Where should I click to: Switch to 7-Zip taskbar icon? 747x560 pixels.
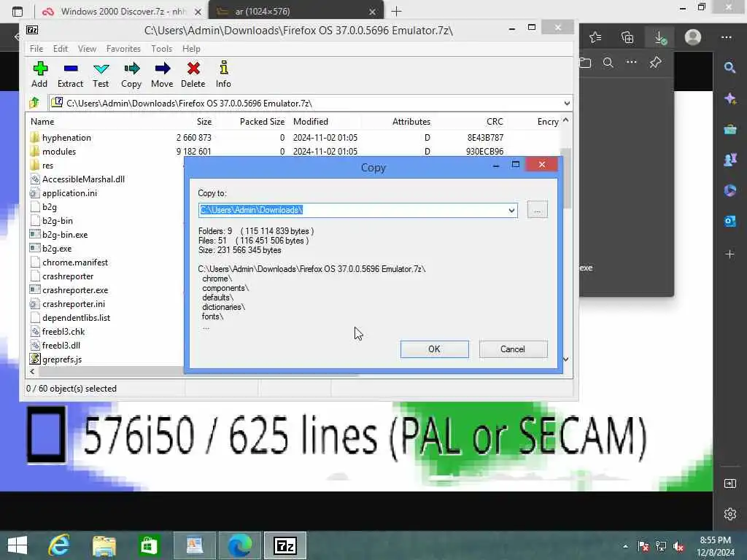pos(285,545)
